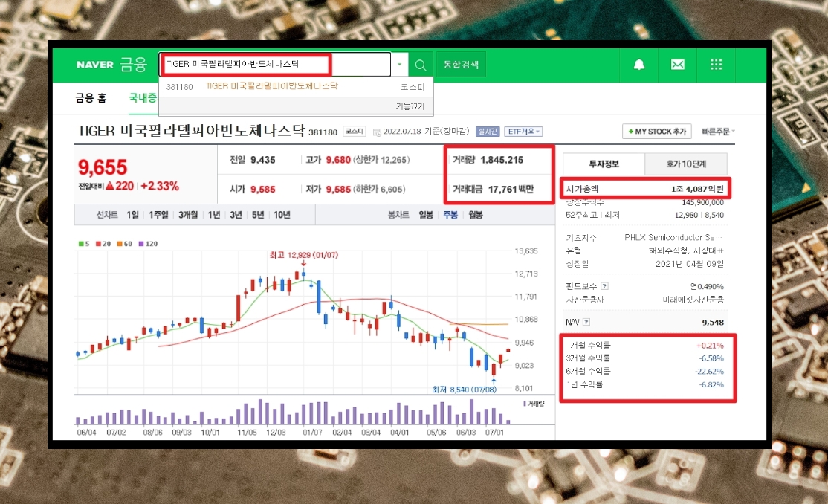
Task: Select 5년 chart period
Action: pyautogui.click(x=258, y=215)
